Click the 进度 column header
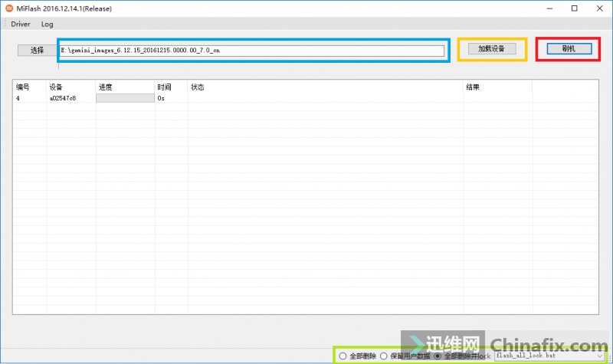Screen dimensions: 613x364 coord(125,87)
